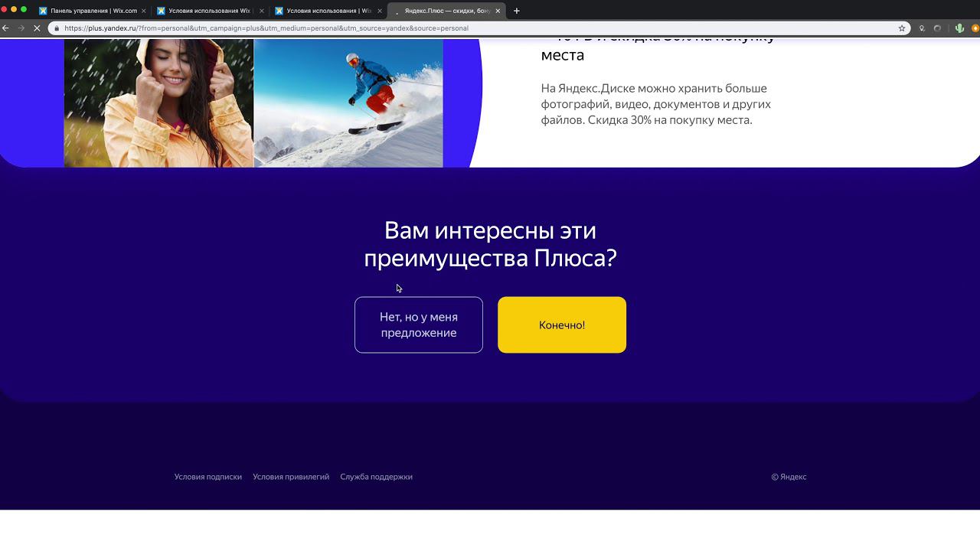Image resolution: width=980 pixels, height=551 pixels.
Task: Open 'Условия подписки' footer link
Action: pyautogui.click(x=208, y=477)
